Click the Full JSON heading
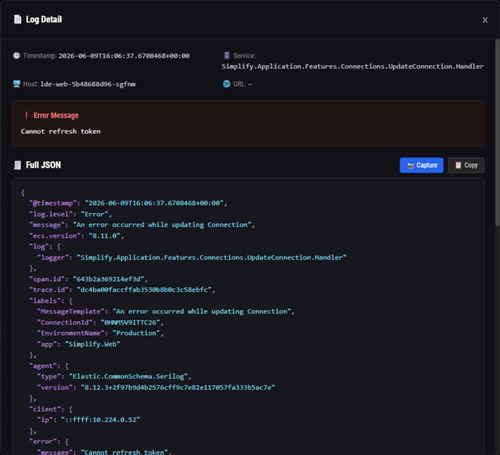Image resolution: width=500 pixels, height=455 pixels. [x=43, y=165]
